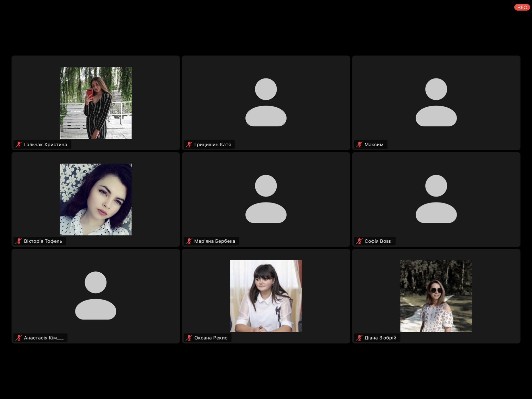Select Мар'яна Бербека's placeholder avatar
The height and width of the screenshot is (399, 532).
tap(266, 199)
